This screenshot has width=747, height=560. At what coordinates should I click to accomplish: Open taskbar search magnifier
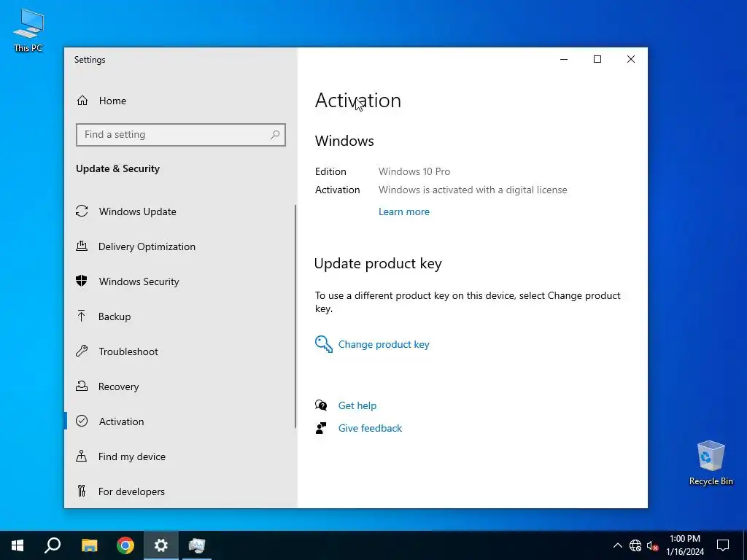[x=53, y=545]
